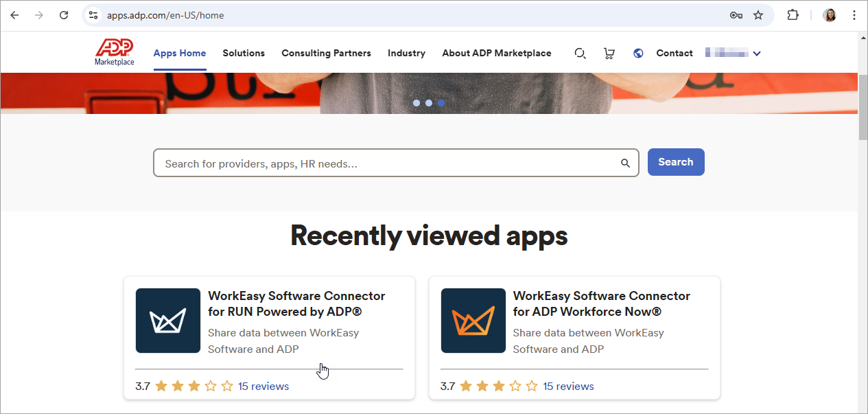Click the Contact link in the header

point(675,53)
